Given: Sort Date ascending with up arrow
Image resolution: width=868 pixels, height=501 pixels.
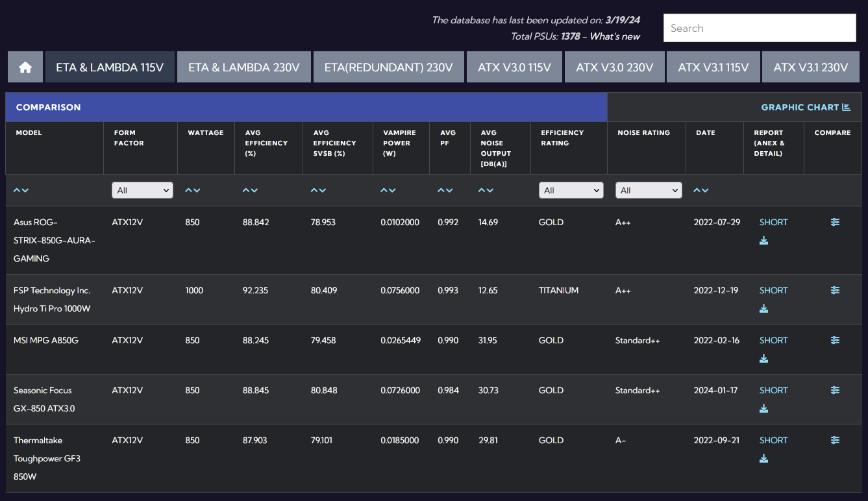Looking at the screenshot, I should (697, 190).
